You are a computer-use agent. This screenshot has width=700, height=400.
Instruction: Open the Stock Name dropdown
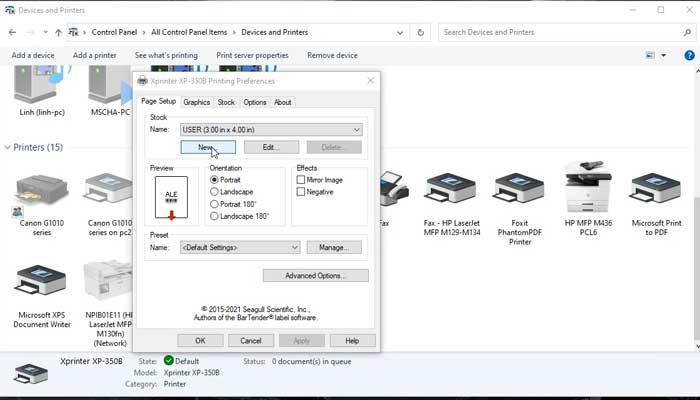tap(271, 130)
